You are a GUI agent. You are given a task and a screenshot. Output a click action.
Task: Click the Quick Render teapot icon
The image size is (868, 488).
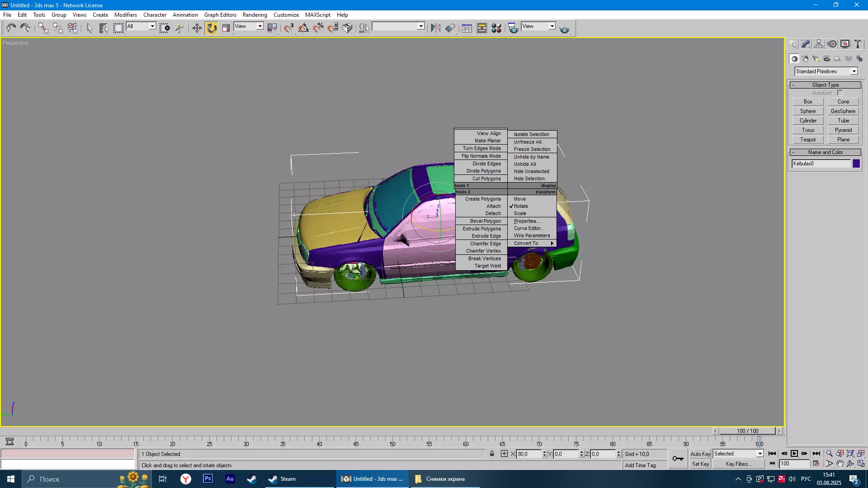(564, 29)
